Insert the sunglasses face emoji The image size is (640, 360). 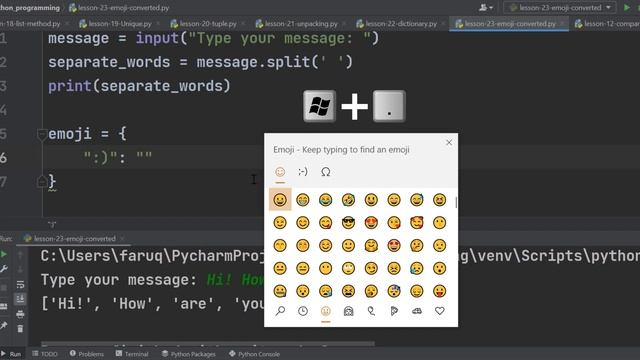point(348,222)
